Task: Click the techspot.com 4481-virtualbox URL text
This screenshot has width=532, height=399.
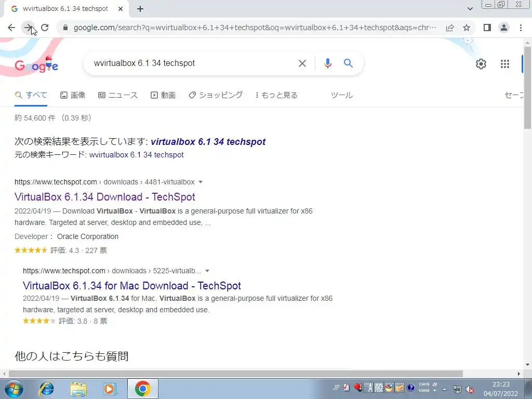Action: pyautogui.click(x=104, y=182)
